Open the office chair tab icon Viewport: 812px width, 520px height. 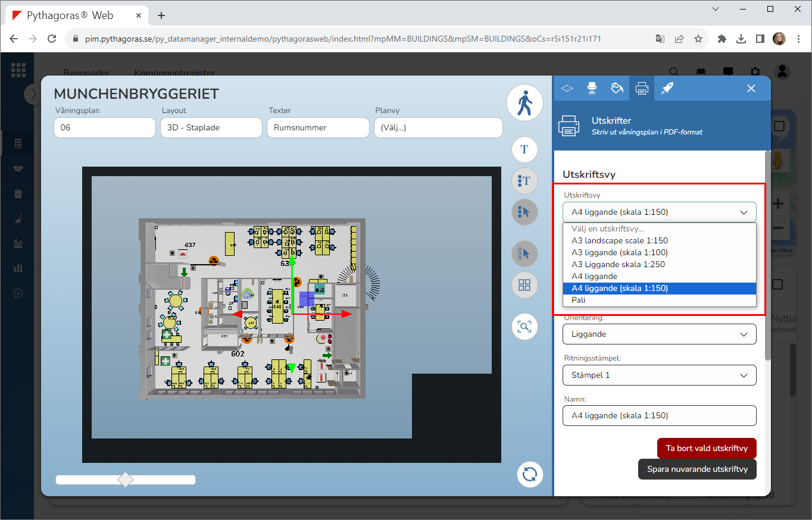coord(592,88)
